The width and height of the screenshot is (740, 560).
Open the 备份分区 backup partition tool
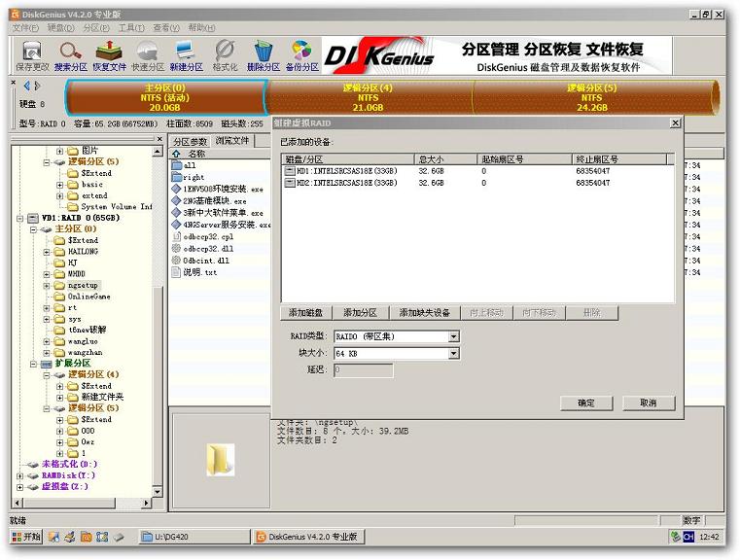click(302, 55)
